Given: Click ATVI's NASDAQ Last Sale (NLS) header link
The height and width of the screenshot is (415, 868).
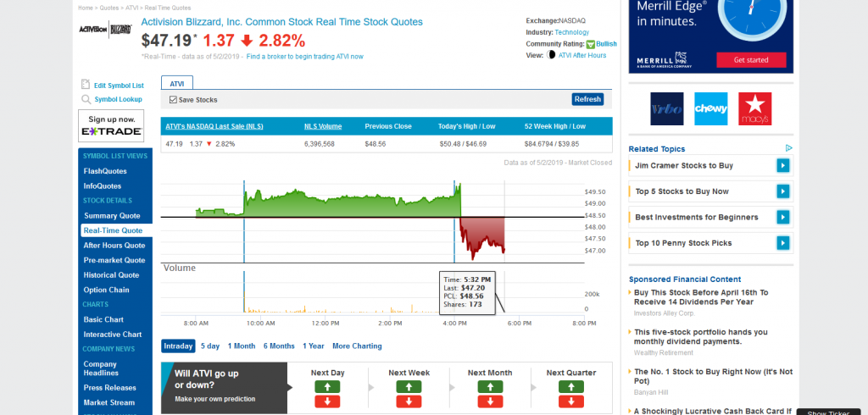Looking at the screenshot, I should [x=214, y=126].
